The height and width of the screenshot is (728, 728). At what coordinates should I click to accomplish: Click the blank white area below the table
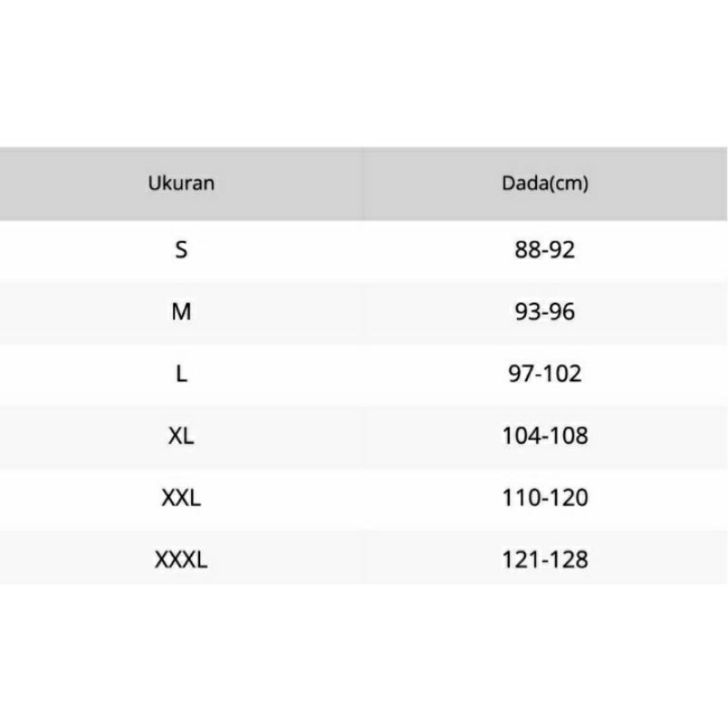coord(364,655)
